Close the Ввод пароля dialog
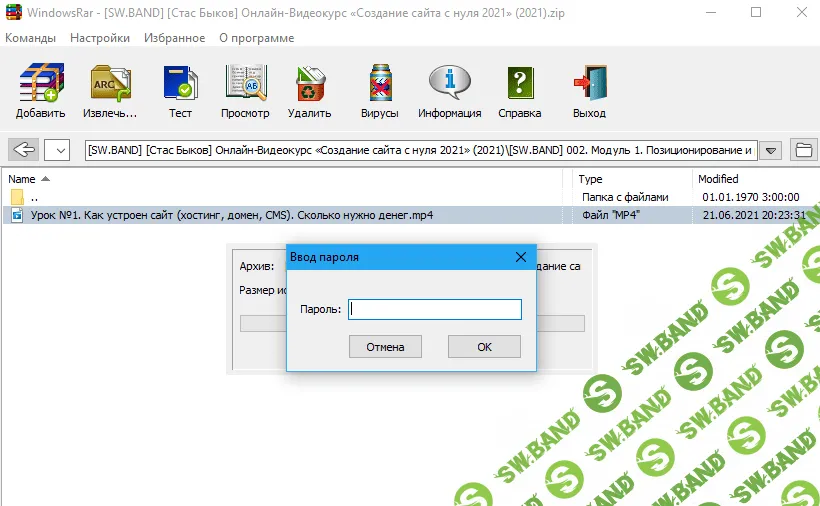Viewport: 820px width, 506px height. 520,257
